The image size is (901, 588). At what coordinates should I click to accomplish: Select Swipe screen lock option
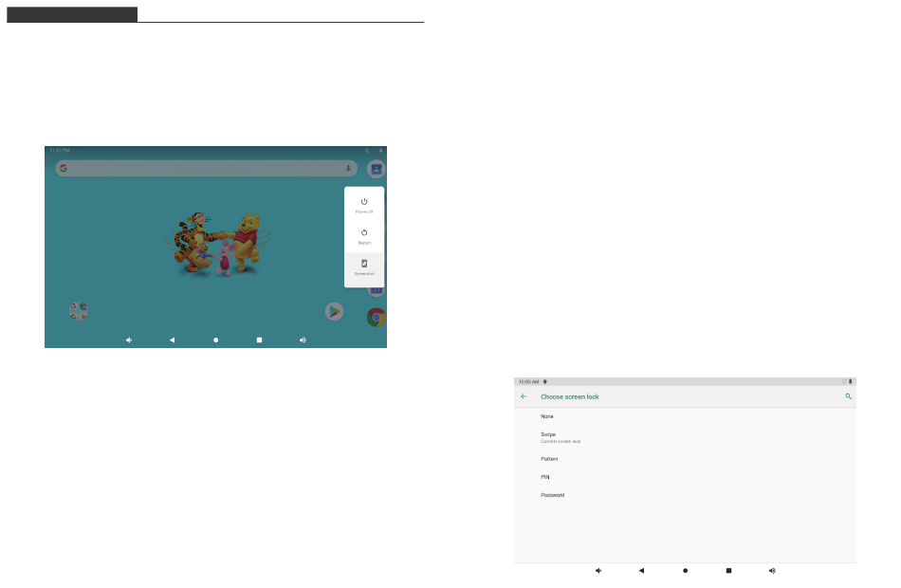coord(685,437)
